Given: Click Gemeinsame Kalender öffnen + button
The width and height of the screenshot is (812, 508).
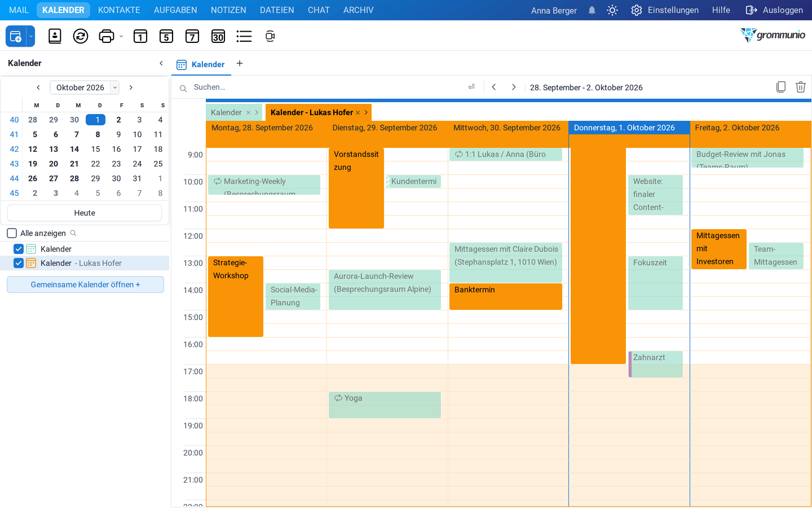Looking at the screenshot, I should point(85,284).
